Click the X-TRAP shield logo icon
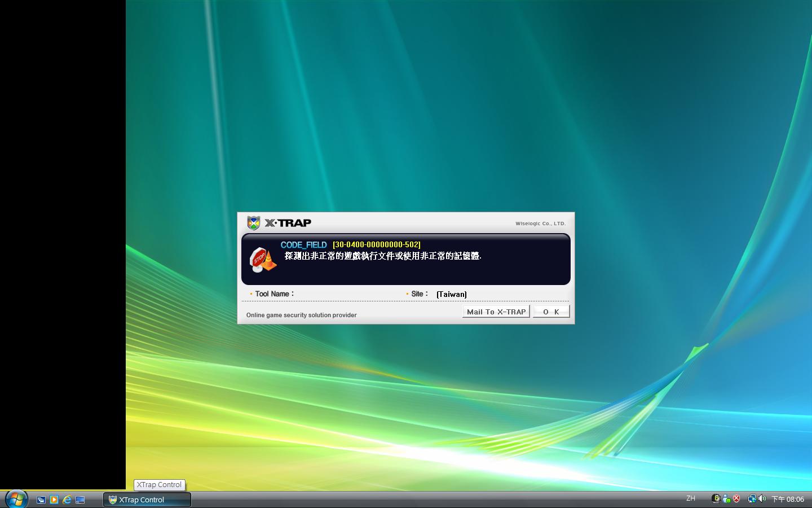 coord(254,223)
